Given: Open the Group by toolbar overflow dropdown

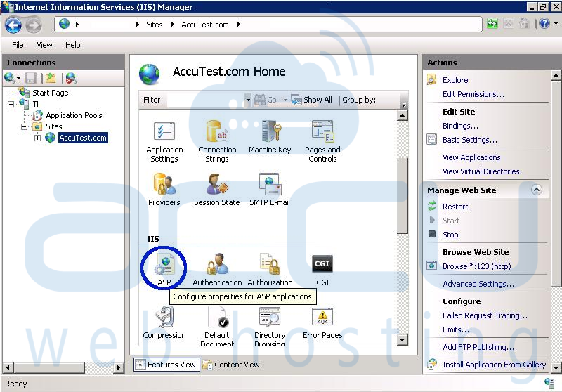Looking at the screenshot, I should coord(403,104).
